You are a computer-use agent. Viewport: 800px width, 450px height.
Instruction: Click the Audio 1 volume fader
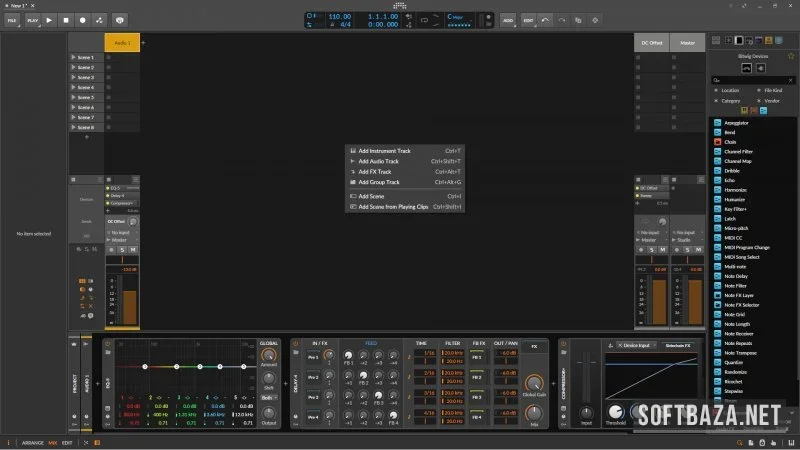[128, 300]
